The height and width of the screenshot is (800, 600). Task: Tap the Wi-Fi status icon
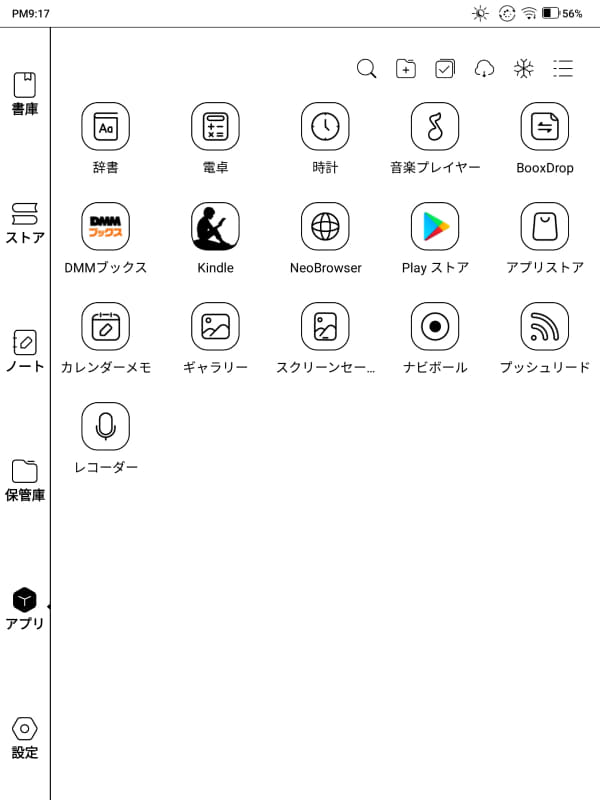(529, 13)
